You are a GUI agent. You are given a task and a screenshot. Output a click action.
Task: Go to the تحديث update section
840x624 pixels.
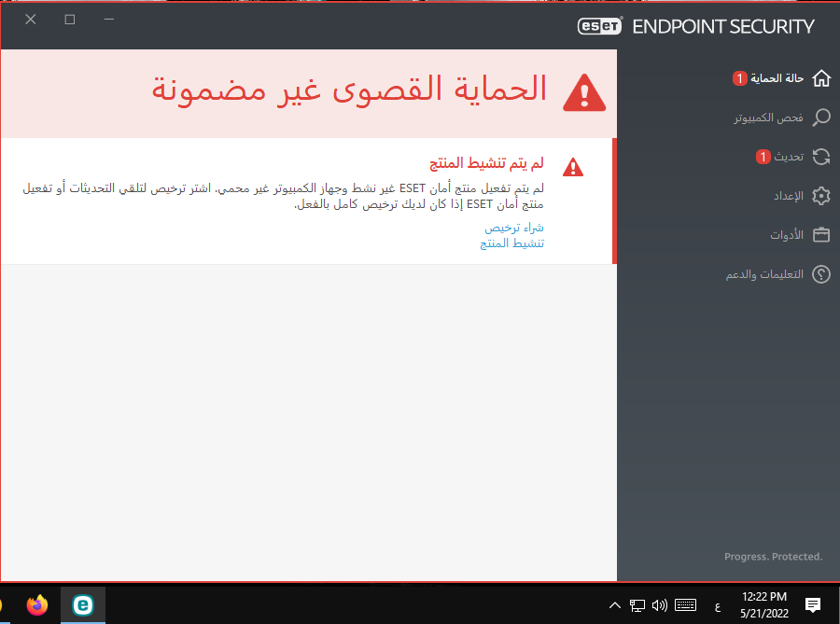pyautogui.click(x=792, y=157)
